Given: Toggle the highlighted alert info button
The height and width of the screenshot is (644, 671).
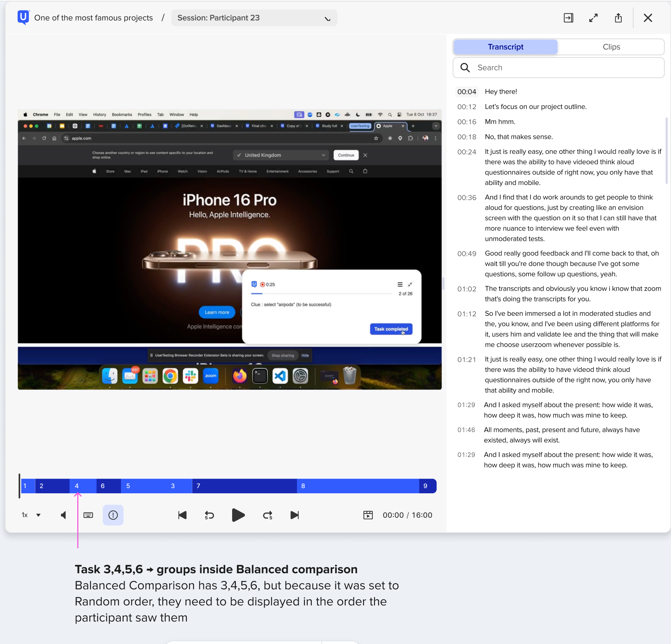Looking at the screenshot, I should 113,515.
